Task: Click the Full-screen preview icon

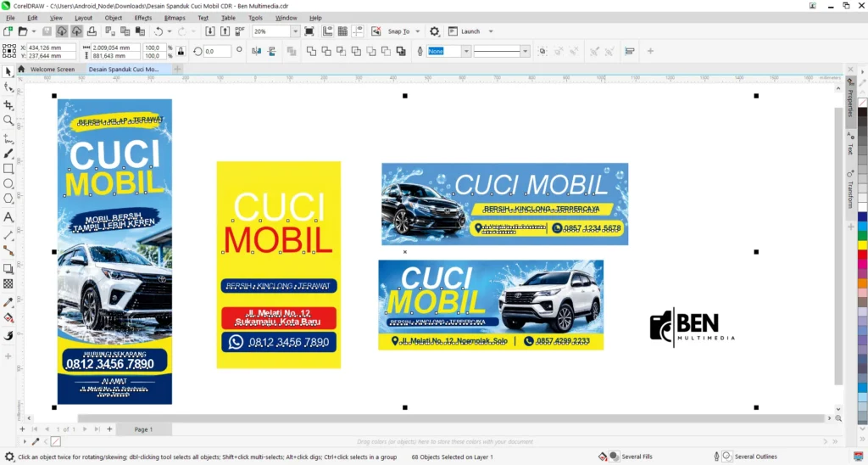Action: click(x=309, y=31)
